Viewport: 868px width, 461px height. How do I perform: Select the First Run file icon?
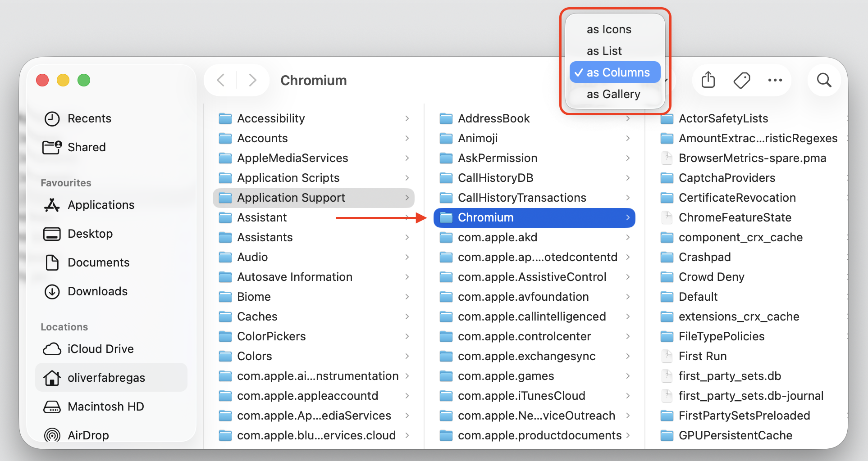click(x=667, y=356)
